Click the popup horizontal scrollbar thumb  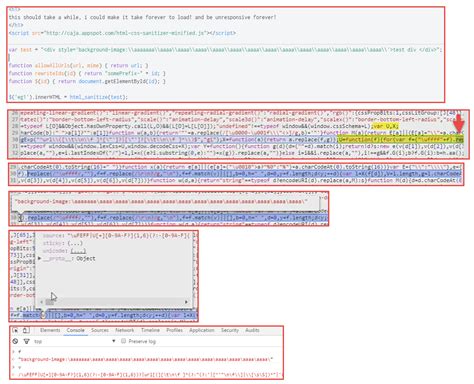pos(50,302)
